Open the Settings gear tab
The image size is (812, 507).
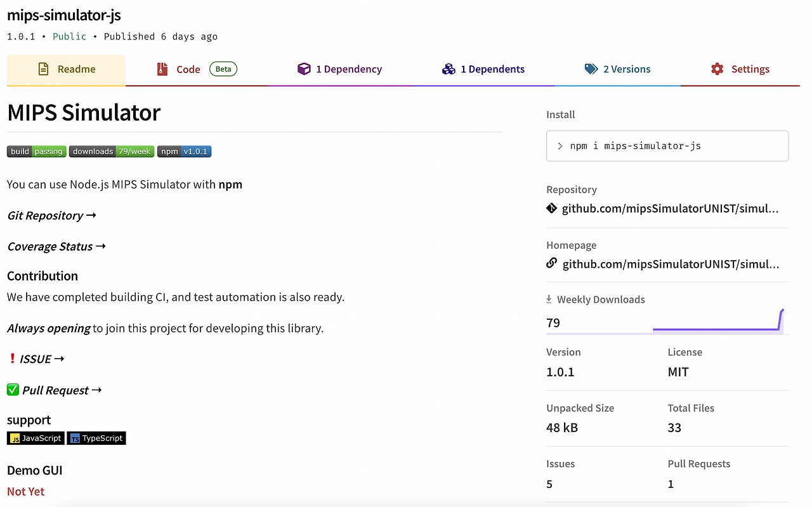click(740, 69)
